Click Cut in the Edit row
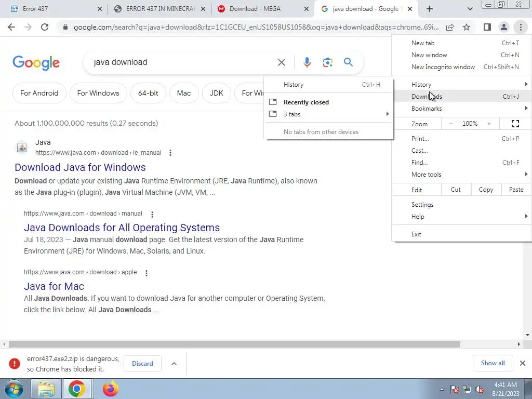532x399 pixels. 456,190
